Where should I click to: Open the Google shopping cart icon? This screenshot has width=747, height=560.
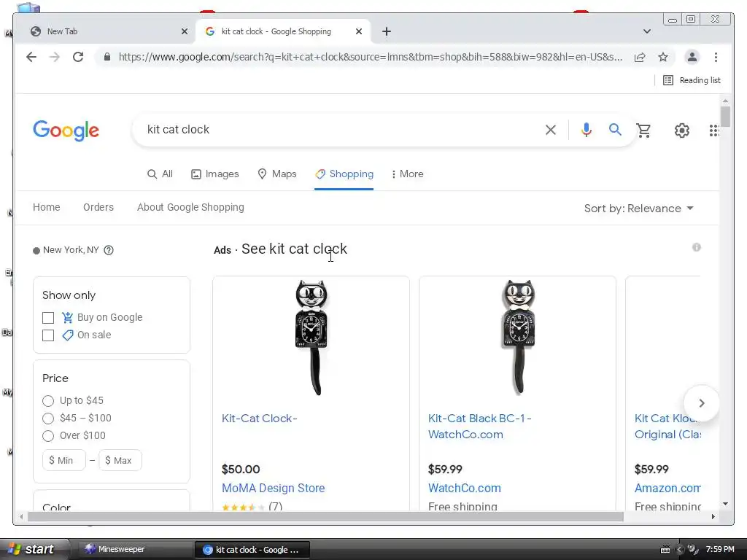[x=643, y=131]
